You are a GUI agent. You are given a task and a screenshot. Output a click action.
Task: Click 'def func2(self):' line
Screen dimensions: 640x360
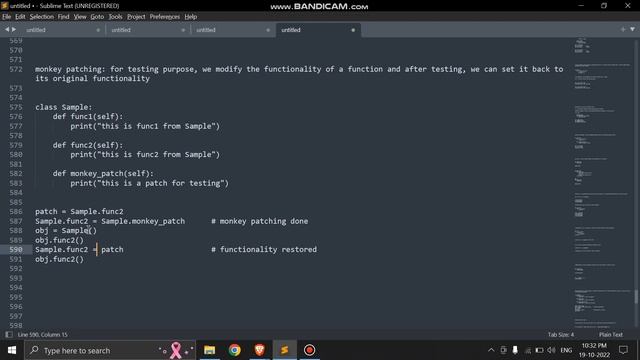click(88, 145)
